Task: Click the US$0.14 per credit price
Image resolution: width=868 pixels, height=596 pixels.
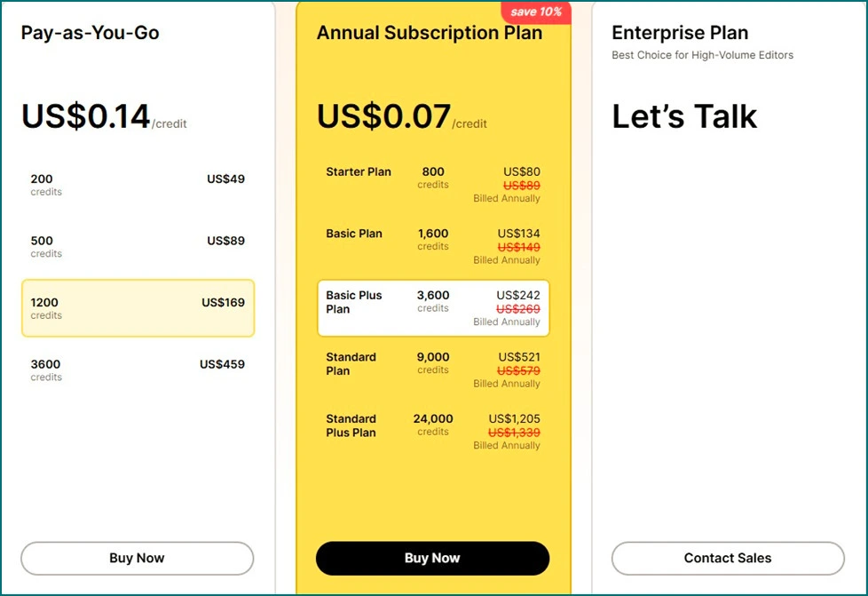Action: pos(104,117)
